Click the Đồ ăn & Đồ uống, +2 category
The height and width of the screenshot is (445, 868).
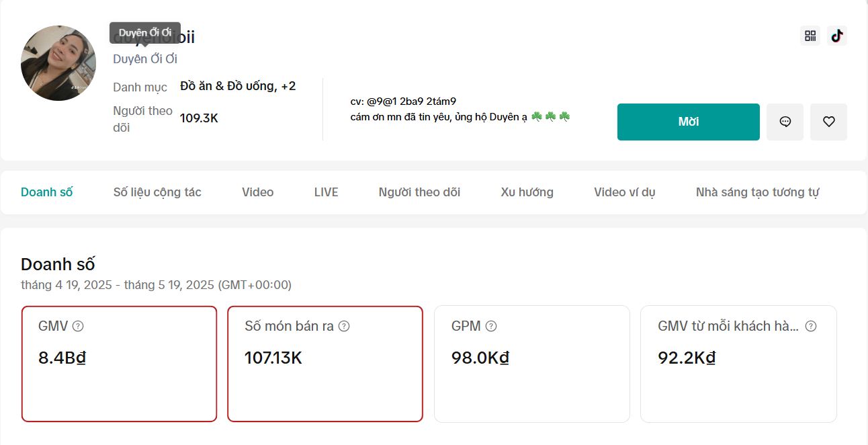238,86
